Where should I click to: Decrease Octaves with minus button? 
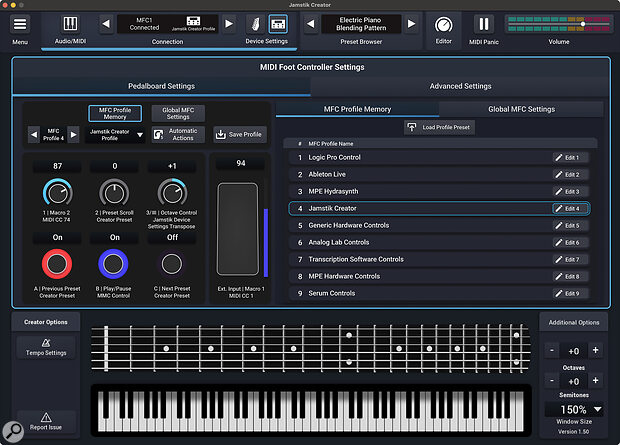pos(552,350)
